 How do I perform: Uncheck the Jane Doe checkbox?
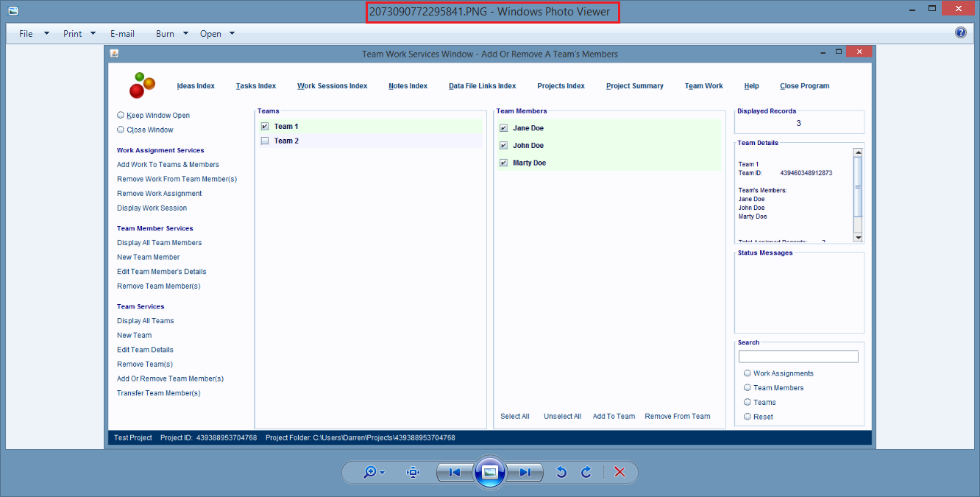504,128
